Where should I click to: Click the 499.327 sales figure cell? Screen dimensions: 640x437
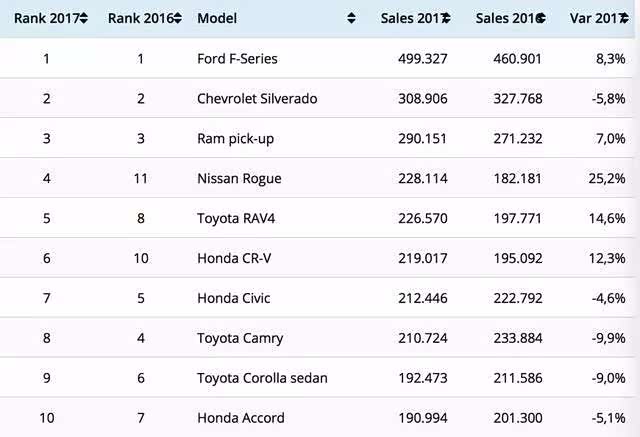click(423, 59)
